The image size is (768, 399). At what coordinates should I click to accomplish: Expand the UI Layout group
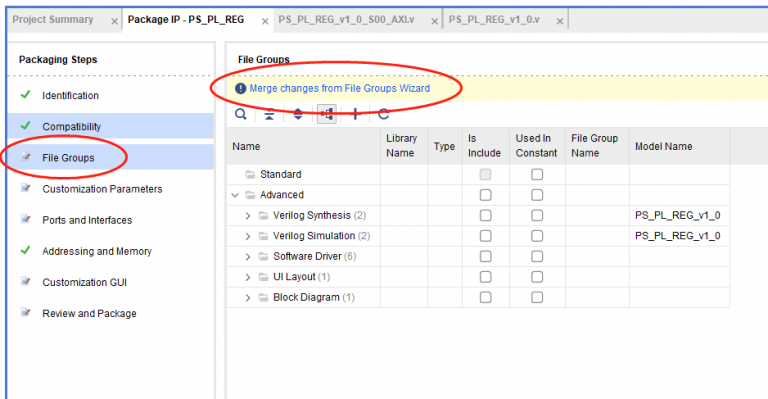click(x=248, y=277)
